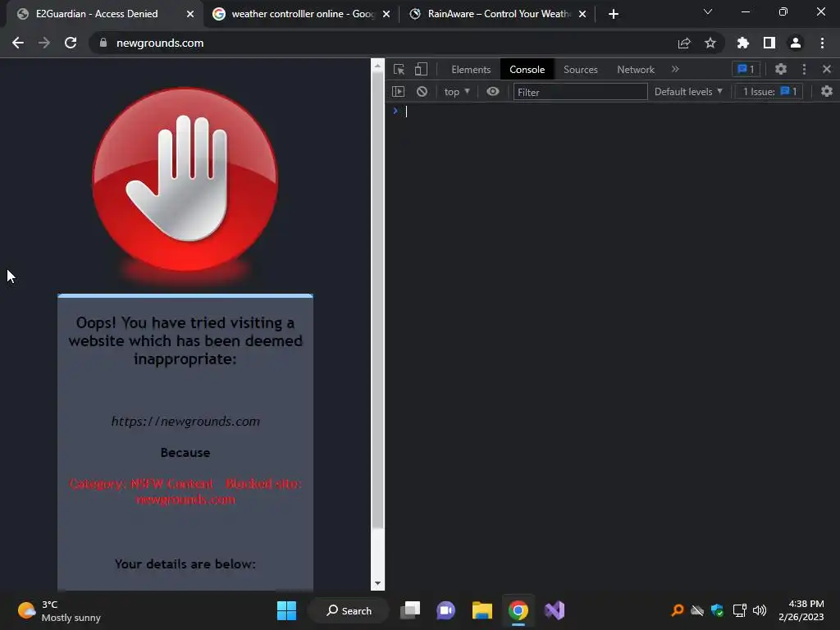This screenshot has width=840, height=630.
Task: Open DevTools settings gear
Action: tap(781, 69)
